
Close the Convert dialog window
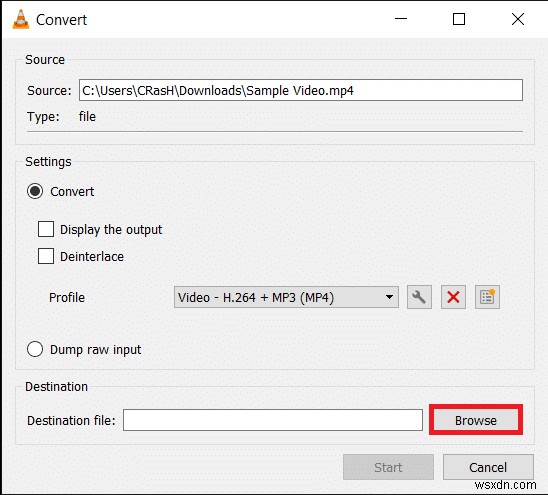coord(518,19)
